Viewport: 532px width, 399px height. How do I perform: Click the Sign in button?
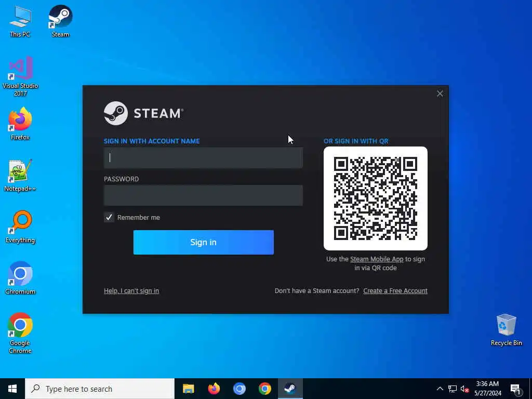pos(204,242)
